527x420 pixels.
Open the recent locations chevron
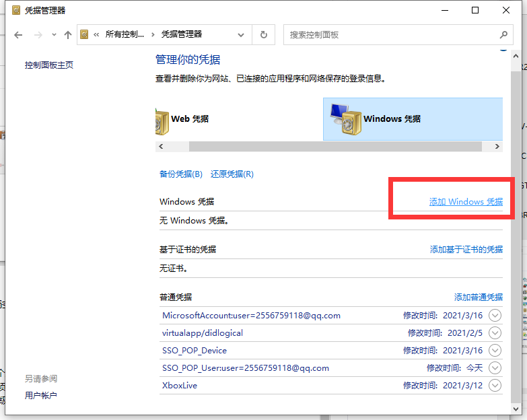coord(54,35)
